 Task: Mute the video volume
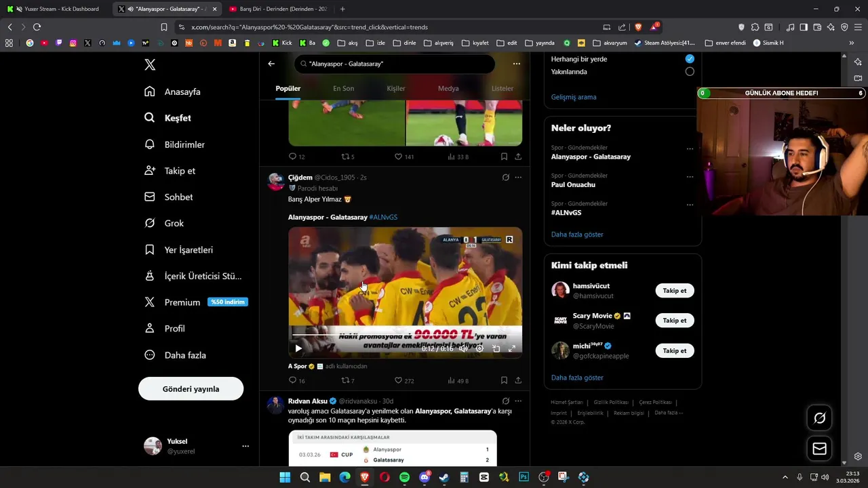click(x=464, y=348)
